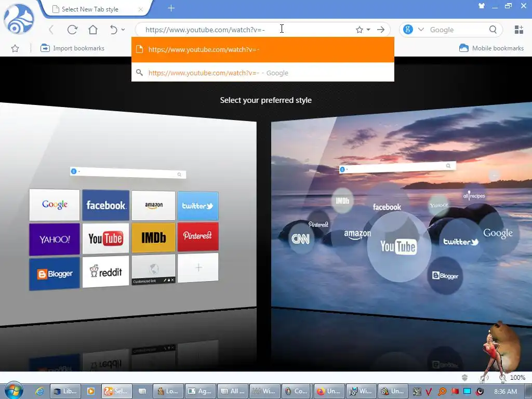Click the 100% zoom level indicator
This screenshot has height=399, width=532.
(517, 378)
